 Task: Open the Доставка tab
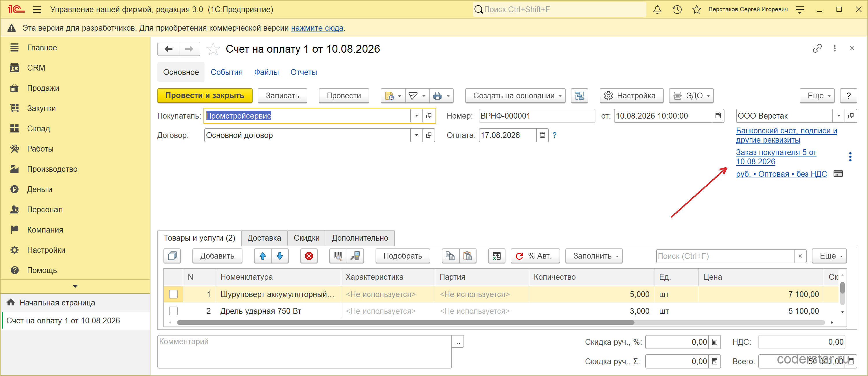click(264, 238)
